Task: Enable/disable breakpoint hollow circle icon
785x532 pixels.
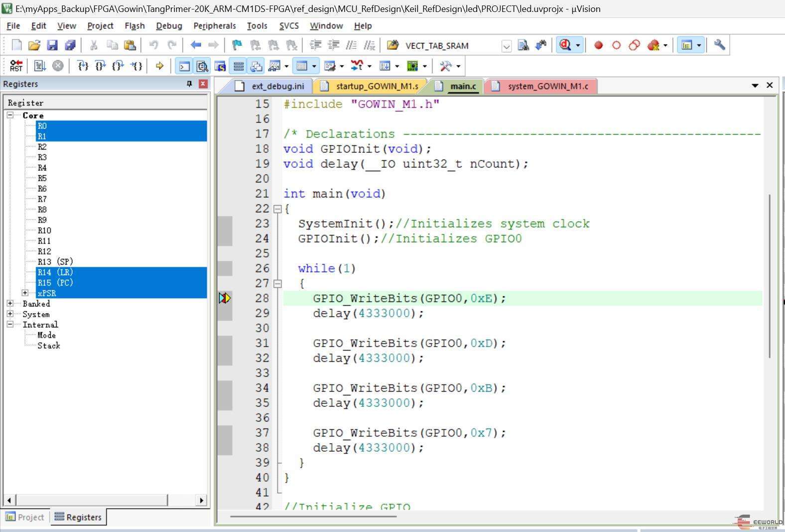Action: point(616,45)
